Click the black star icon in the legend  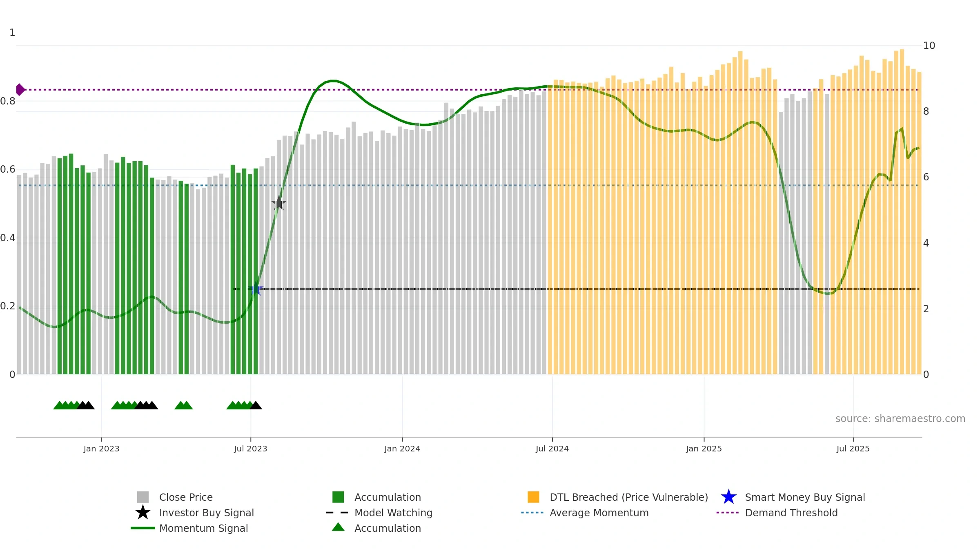(143, 513)
